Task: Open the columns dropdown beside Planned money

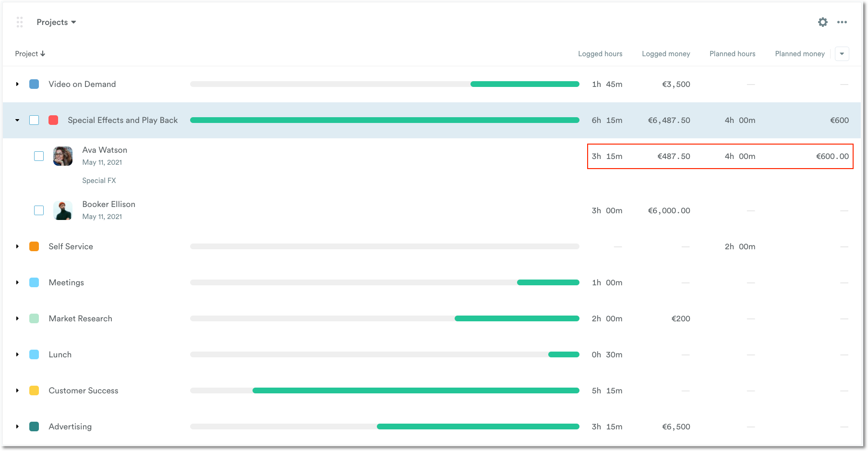Action: pos(842,54)
